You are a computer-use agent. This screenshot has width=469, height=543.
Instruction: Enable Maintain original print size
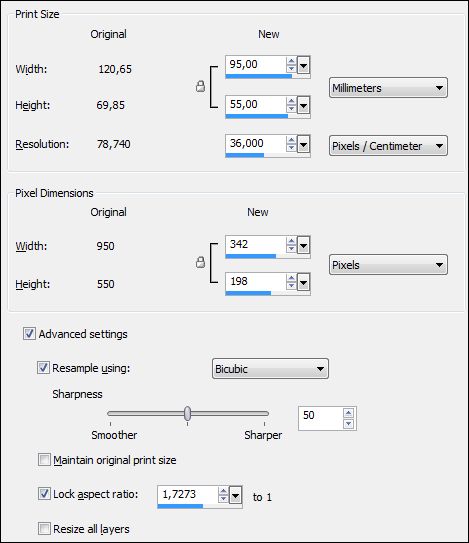44,460
